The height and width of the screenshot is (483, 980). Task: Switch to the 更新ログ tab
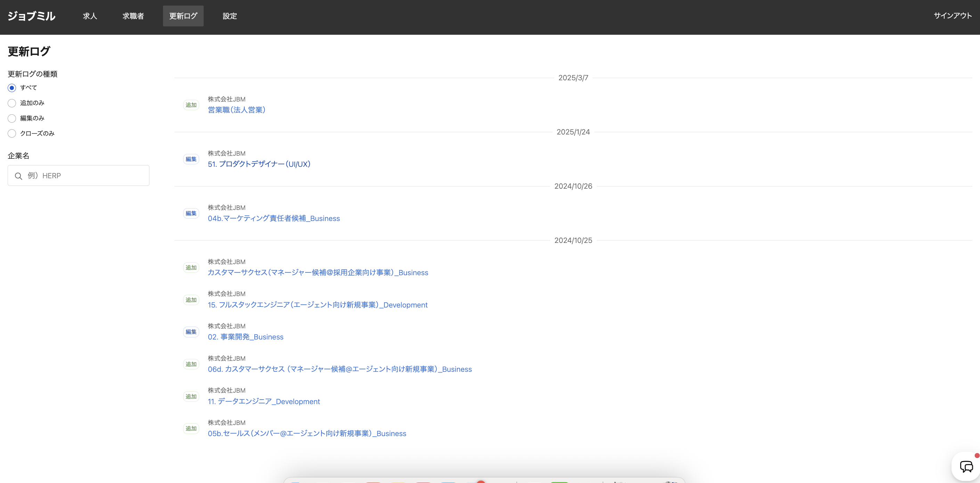[x=183, y=16]
